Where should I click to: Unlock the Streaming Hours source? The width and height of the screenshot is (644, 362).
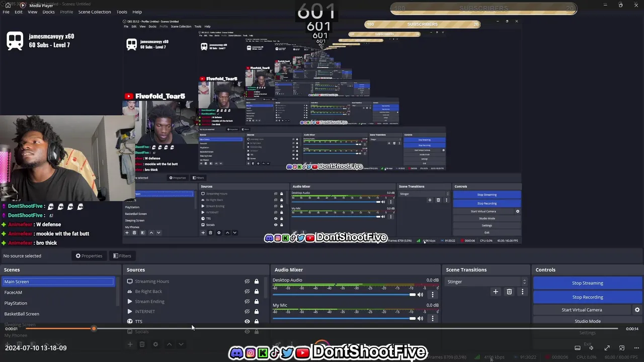click(x=256, y=281)
